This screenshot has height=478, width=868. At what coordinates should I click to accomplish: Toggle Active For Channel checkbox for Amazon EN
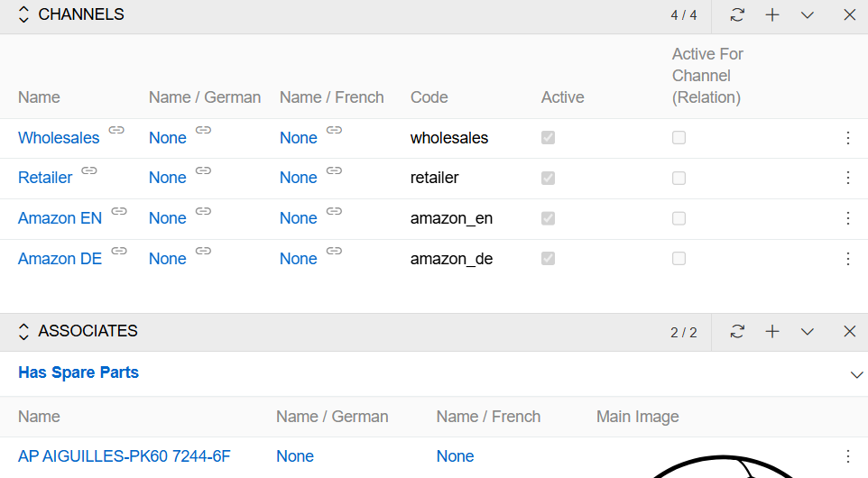click(679, 218)
